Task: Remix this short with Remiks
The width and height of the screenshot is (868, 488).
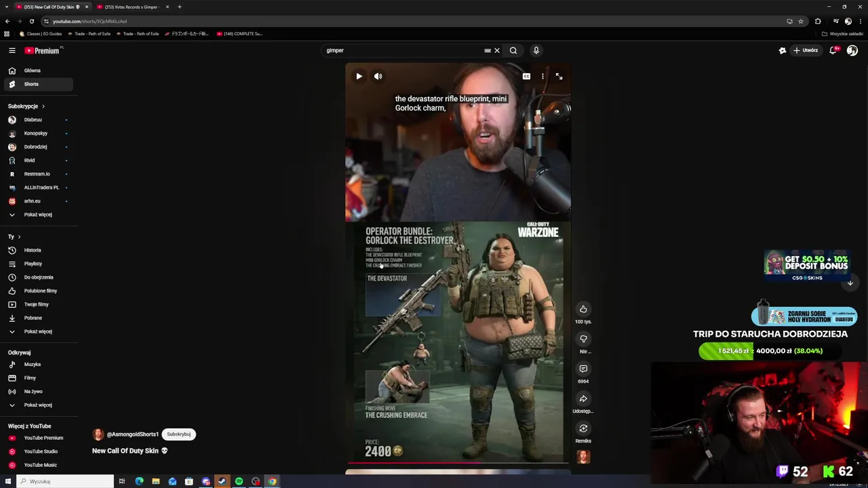Action: tap(583, 428)
